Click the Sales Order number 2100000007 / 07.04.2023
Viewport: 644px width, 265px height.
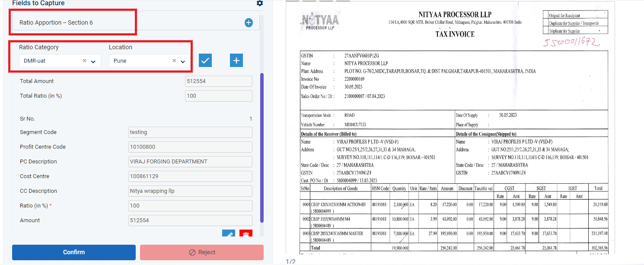coord(365,96)
